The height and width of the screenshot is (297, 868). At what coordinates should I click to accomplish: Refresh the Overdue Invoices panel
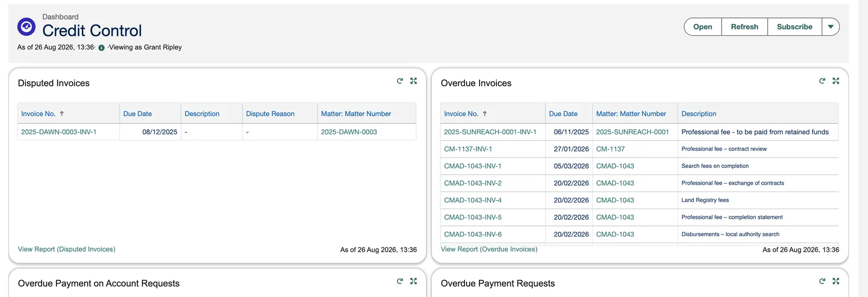822,81
